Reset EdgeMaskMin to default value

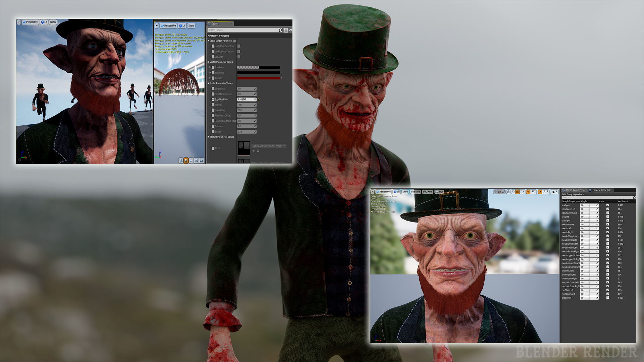click(259, 99)
